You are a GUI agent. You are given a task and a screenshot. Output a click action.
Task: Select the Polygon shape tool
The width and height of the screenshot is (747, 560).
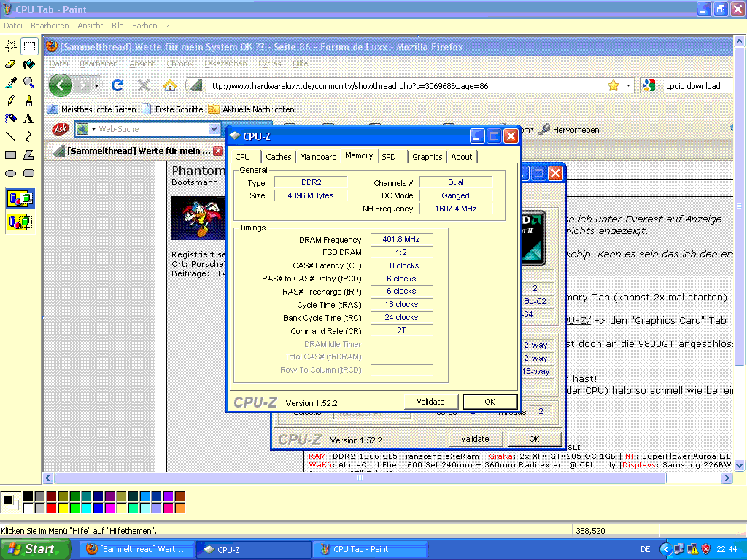coord(29,155)
